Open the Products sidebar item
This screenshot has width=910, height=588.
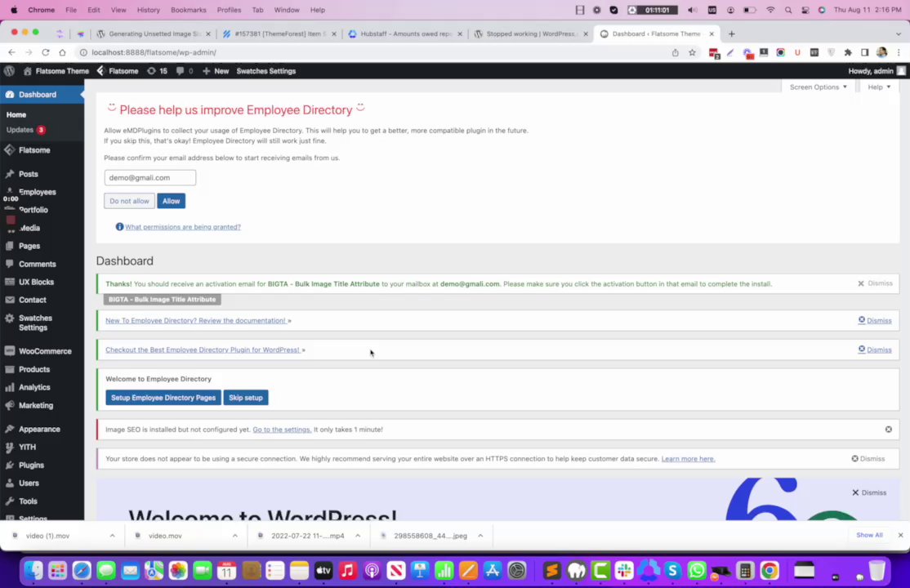pos(34,369)
